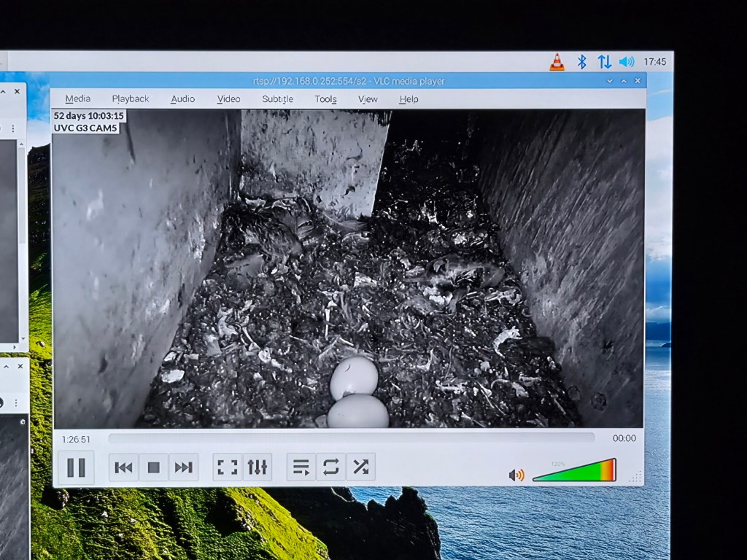
Task: Expand the Audio menu
Action: pos(182,99)
